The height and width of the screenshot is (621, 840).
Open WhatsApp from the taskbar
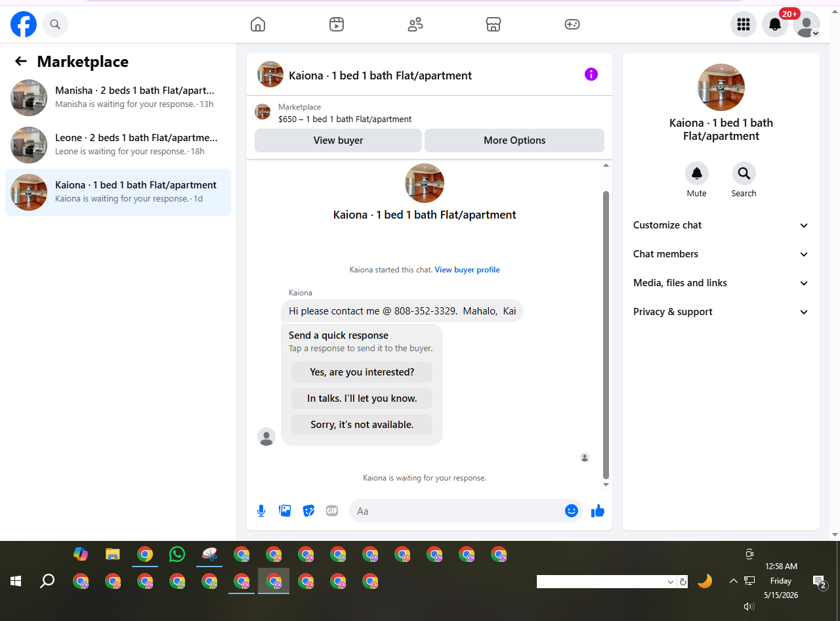177,554
